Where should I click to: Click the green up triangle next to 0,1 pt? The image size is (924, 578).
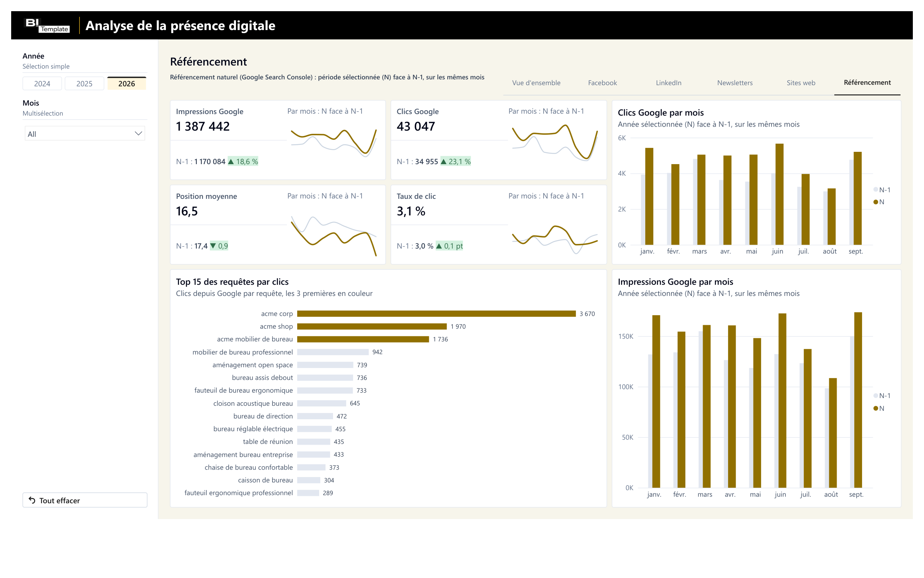tap(439, 246)
